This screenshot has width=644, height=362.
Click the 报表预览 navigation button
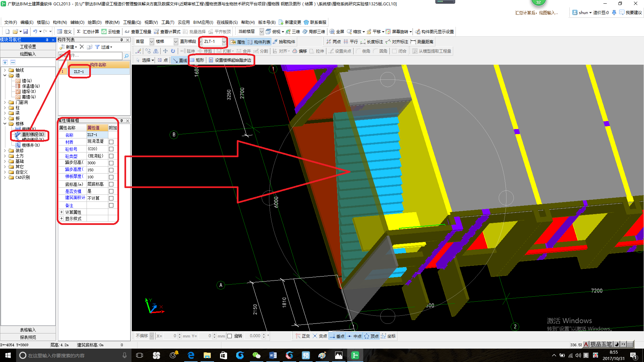[x=28, y=338]
